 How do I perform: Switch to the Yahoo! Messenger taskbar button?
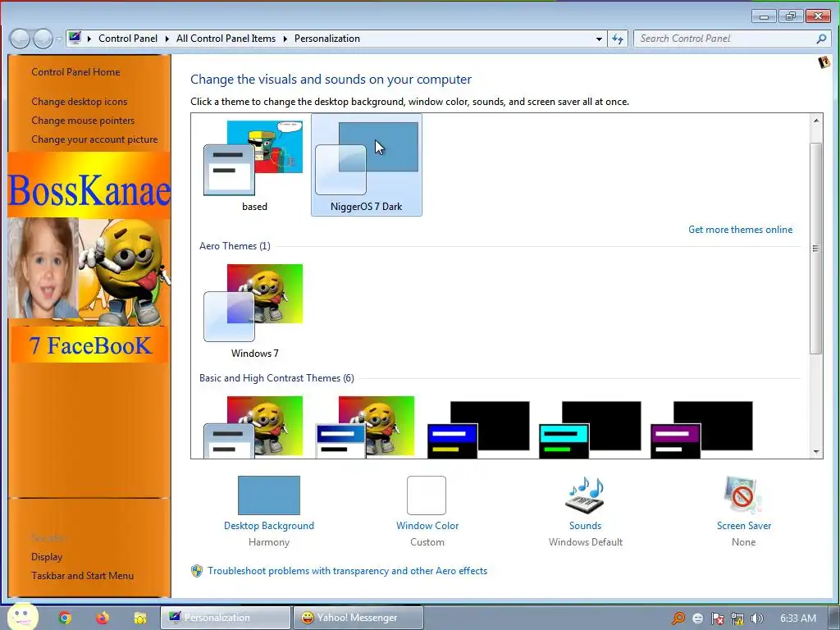pyautogui.click(x=358, y=618)
